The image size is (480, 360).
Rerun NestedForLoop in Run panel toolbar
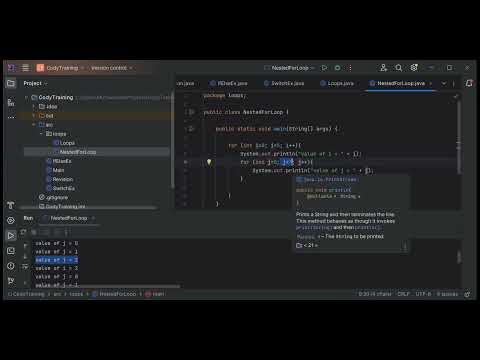(23, 232)
